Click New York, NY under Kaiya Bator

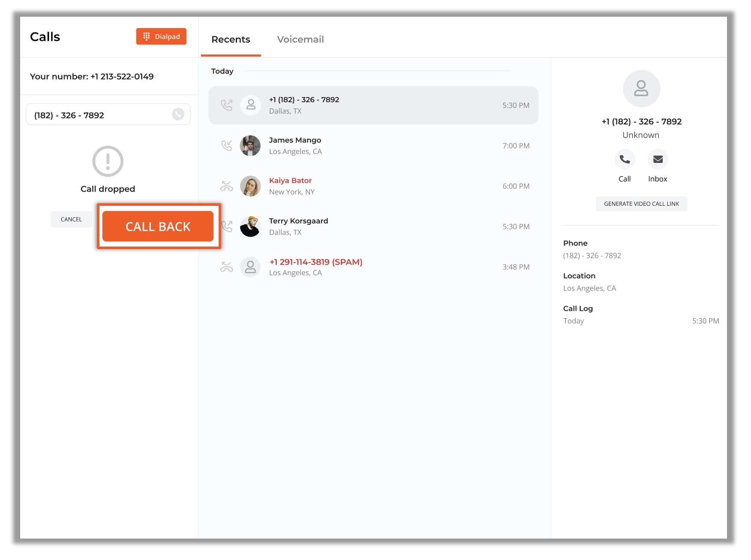click(x=292, y=192)
